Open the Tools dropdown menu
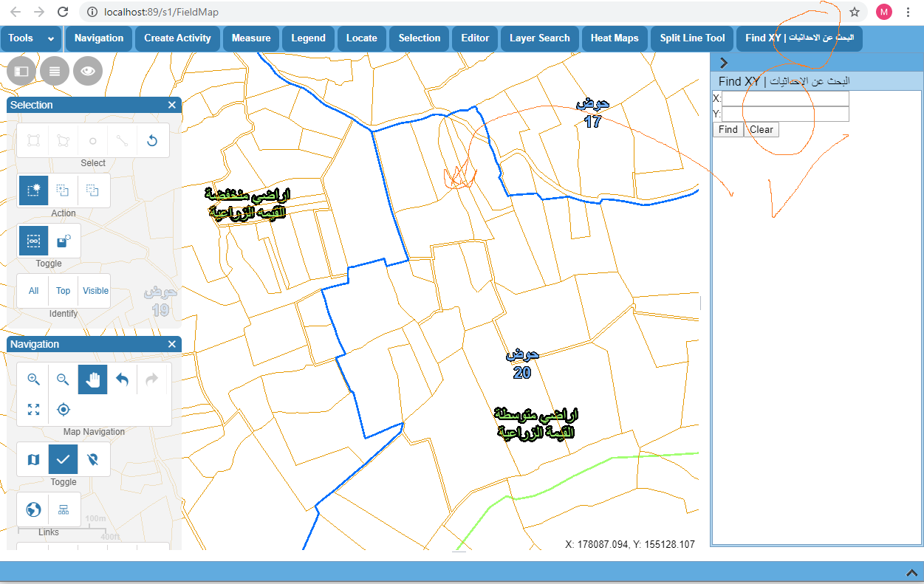This screenshot has height=584, width=924. click(31, 38)
